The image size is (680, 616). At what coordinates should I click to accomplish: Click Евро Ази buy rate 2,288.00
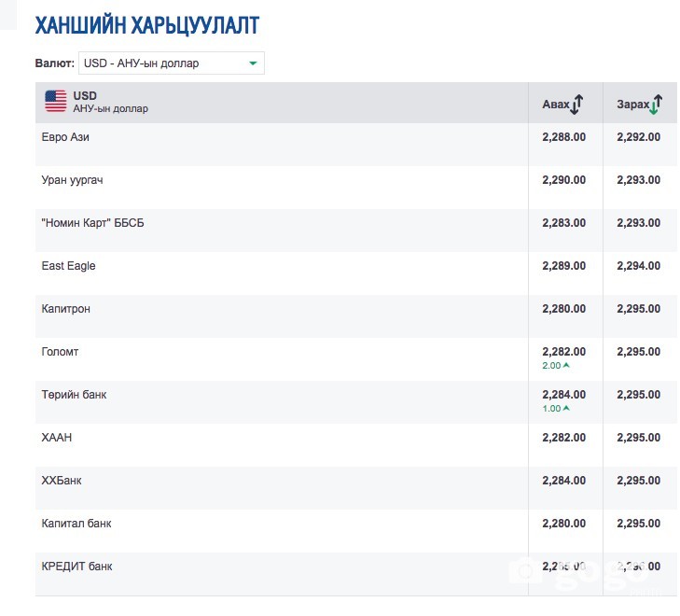pos(563,137)
